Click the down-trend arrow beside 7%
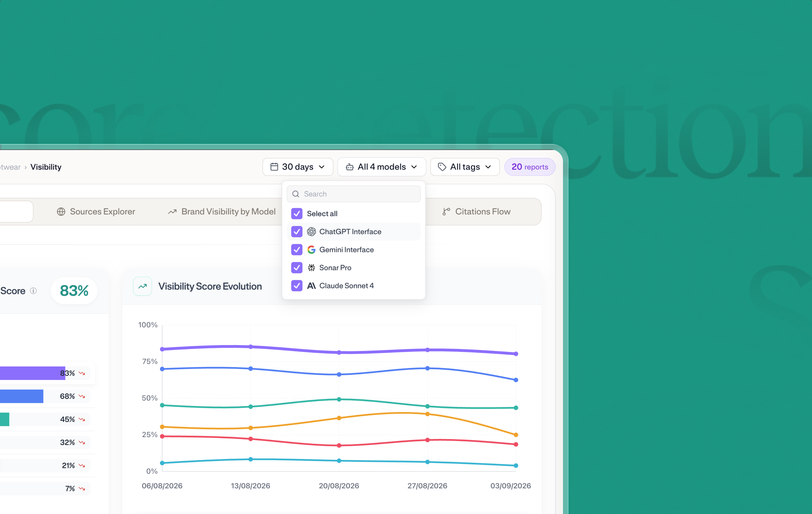Screen dimensions: 812x514 [x=82, y=488]
